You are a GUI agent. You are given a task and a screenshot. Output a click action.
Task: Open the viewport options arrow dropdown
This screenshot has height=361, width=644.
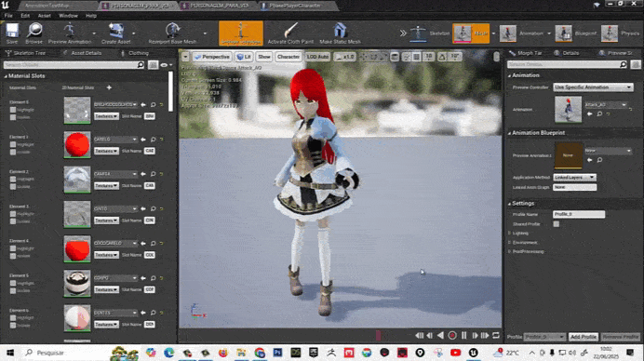click(185, 57)
